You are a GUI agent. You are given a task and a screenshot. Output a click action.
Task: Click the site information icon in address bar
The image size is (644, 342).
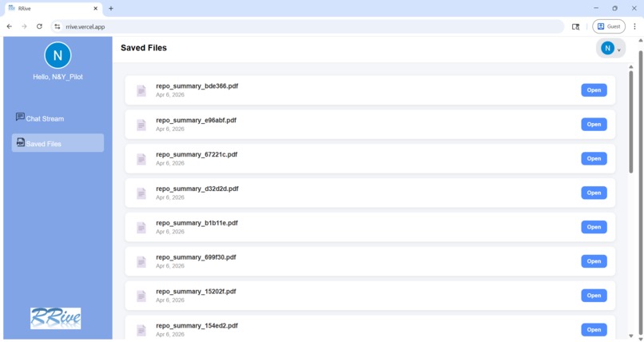coord(58,26)
